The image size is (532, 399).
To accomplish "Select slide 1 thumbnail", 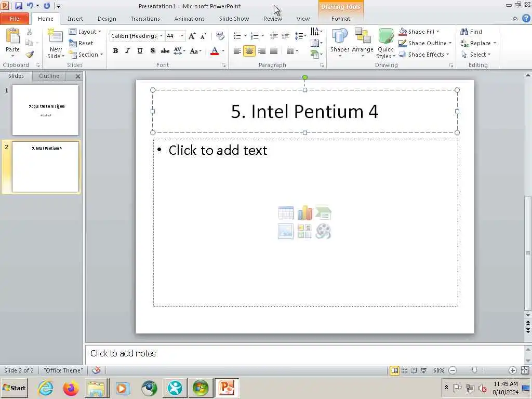I will click(x=46, y=110).
